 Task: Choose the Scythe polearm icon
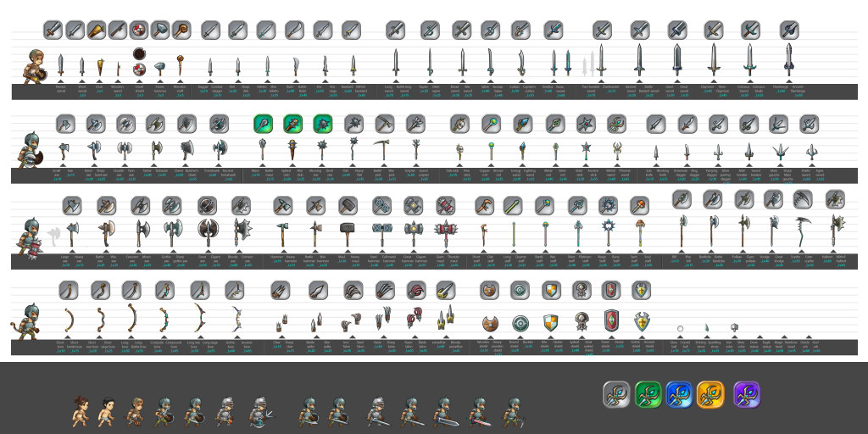pos(803,200)
